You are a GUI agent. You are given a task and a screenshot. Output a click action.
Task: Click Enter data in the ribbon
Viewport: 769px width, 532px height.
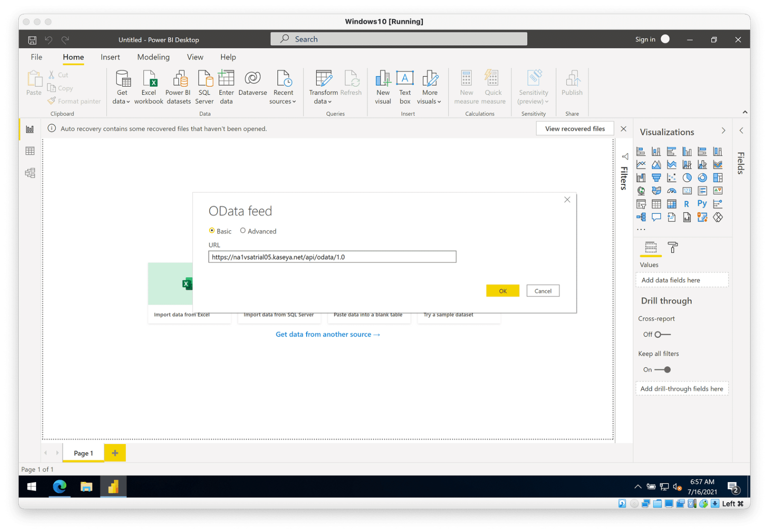click(226, 87)
